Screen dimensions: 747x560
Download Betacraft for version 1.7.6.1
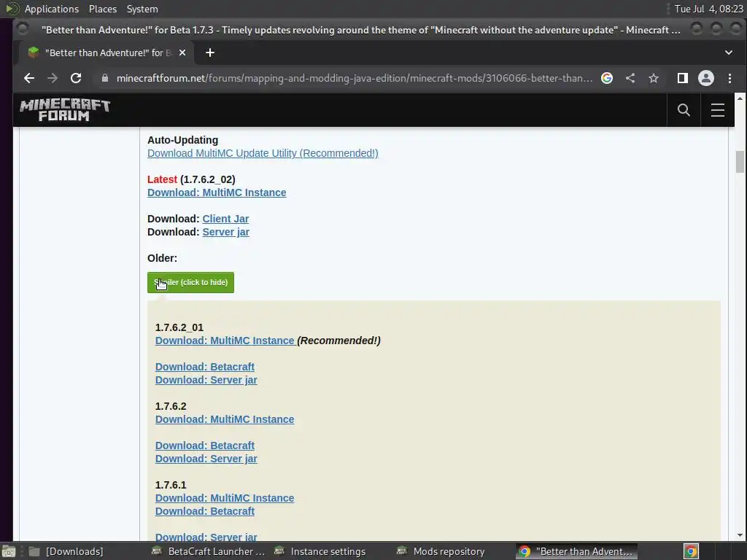(x=205, y=511)
